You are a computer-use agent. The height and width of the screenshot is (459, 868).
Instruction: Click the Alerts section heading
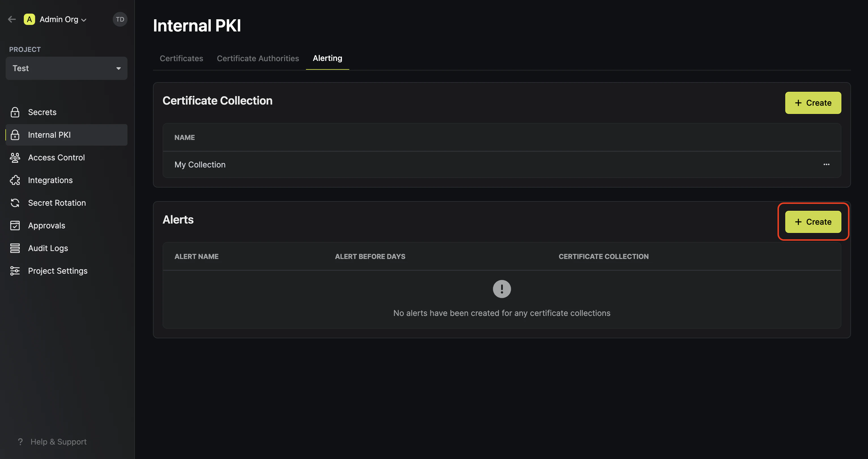point(178,220)
